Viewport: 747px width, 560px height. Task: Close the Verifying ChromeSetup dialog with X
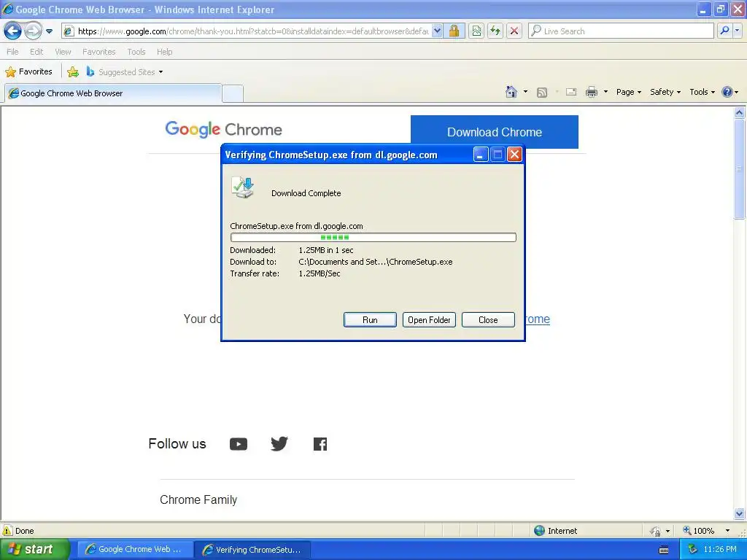(514, 155)
